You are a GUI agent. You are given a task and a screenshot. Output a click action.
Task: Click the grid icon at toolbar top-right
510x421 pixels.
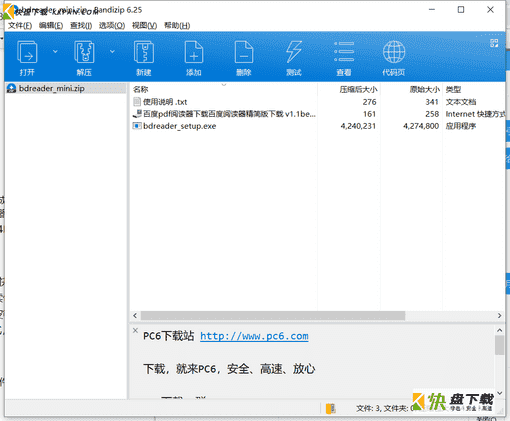pyautogui.click(x=494, y=43)
